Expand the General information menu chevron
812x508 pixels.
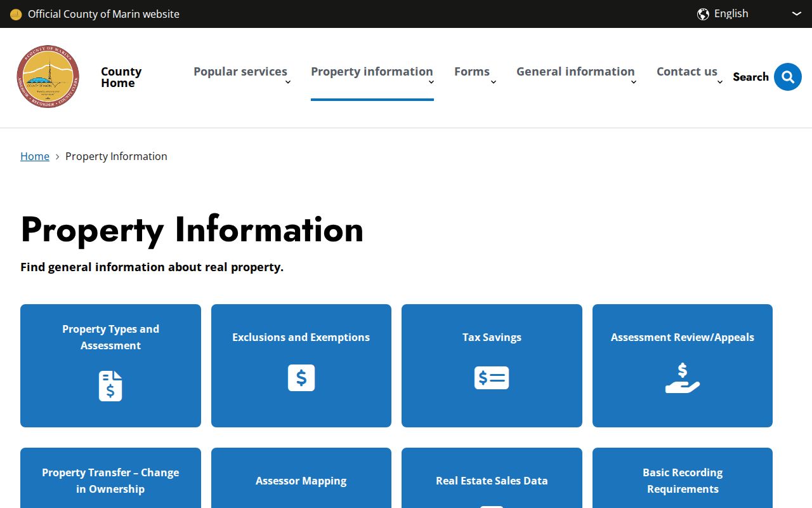[634, 82]
